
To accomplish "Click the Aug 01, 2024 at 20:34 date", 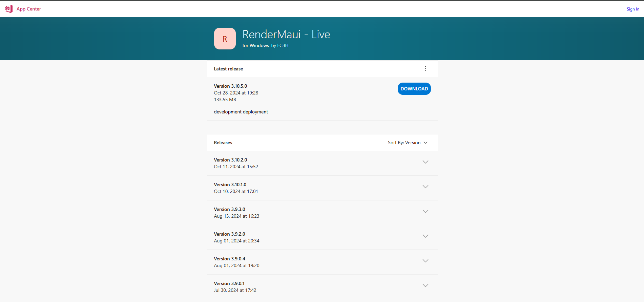I will pyautogui.click(x=236, y=241).
